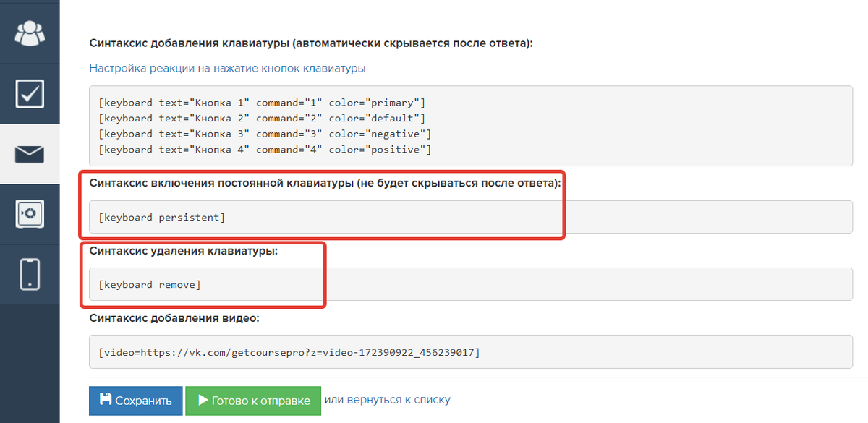868x423 pixels.
Task: Open the mobile phone sidebar icon
Action: (x=30, y=274)
